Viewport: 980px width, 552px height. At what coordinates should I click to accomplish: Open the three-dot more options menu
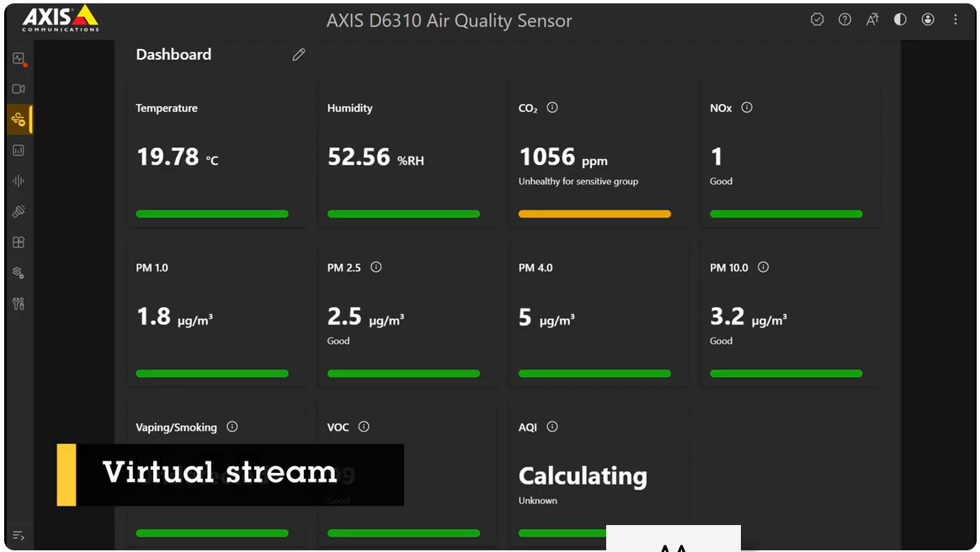[x=956, y=19]
